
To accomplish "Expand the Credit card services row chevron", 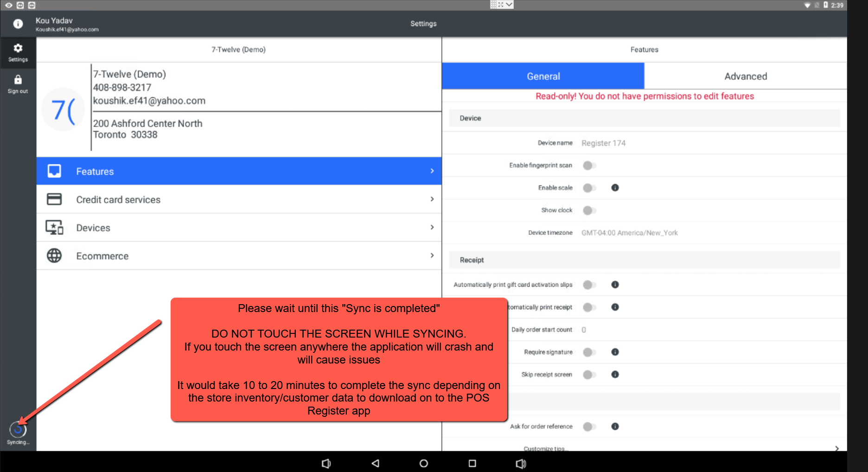I will [432, 199].
